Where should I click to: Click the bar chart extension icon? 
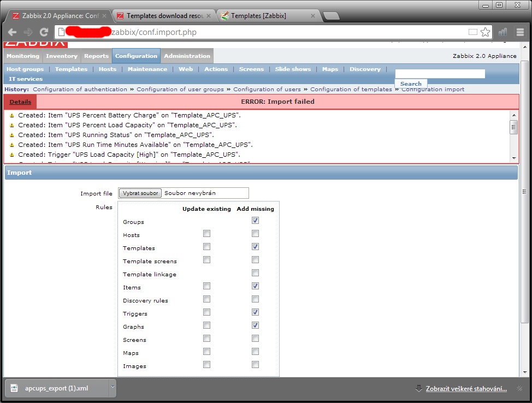pyautogui.click(x=503, y=32)
